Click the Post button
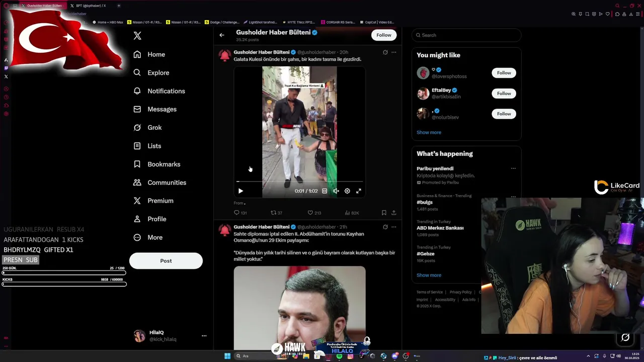This screenshot has height=362, width=644. 166,261
